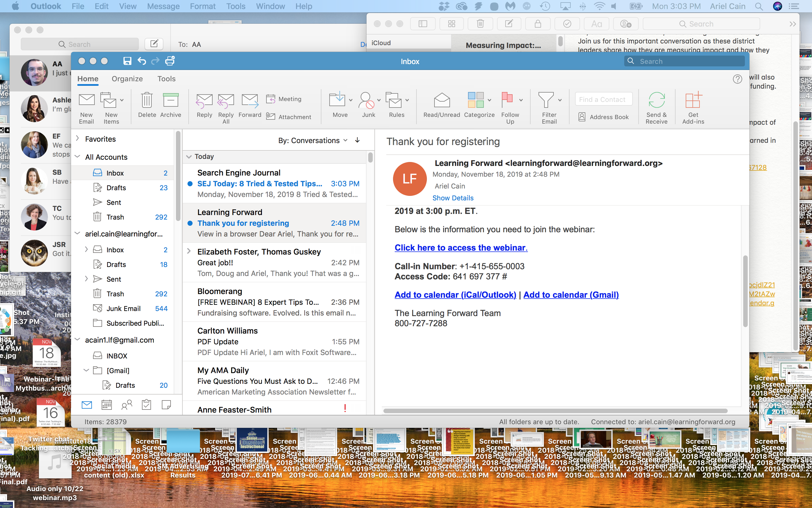812x508 pixels.
Task: Open the Categorize dropdown arrow
Action: click(489, 100)
